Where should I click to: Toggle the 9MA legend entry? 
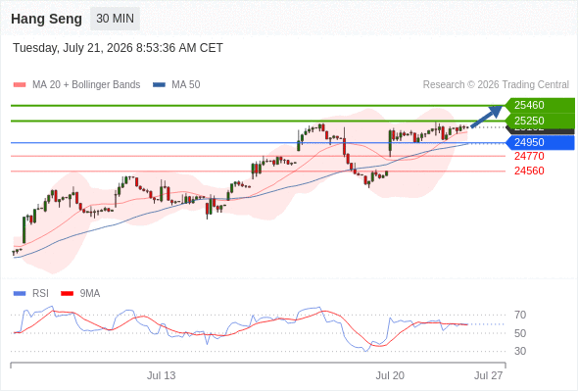point(80,294)
